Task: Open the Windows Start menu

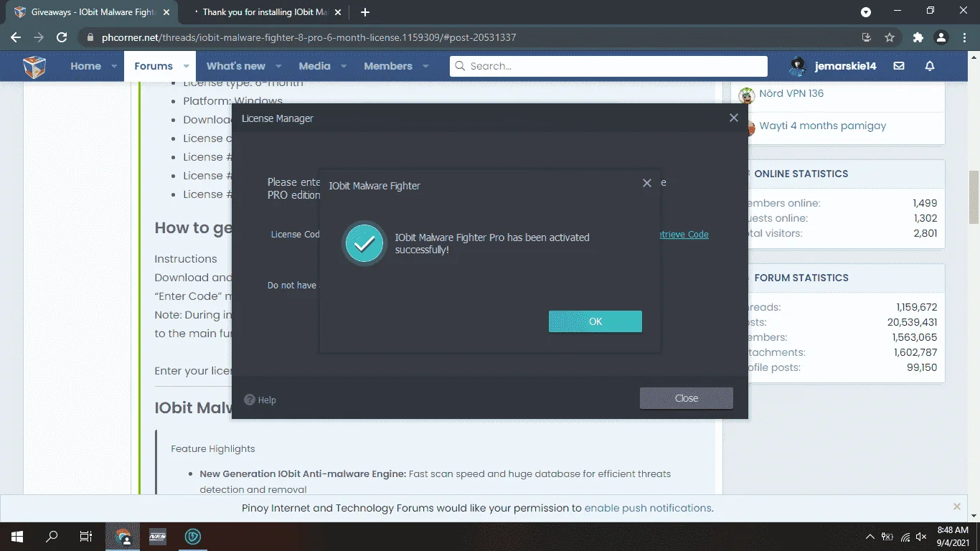Action: (x=17, y=537)
